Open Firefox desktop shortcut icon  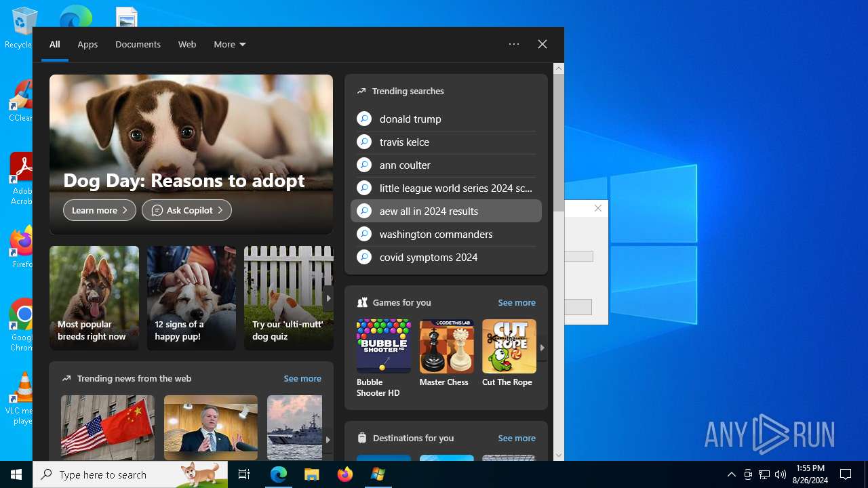point(21,247)
